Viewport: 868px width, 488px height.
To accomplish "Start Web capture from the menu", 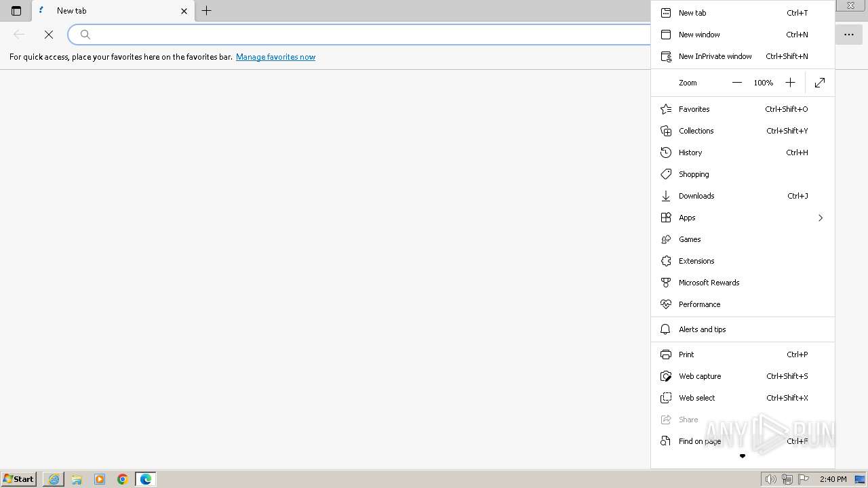I will [743, 376].
